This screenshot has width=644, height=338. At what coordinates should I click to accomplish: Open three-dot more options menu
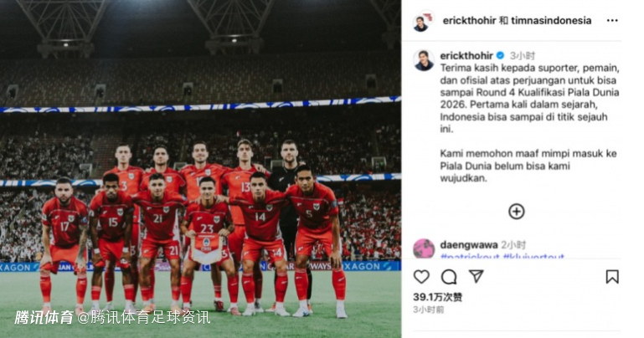click(x=612, y=21)
